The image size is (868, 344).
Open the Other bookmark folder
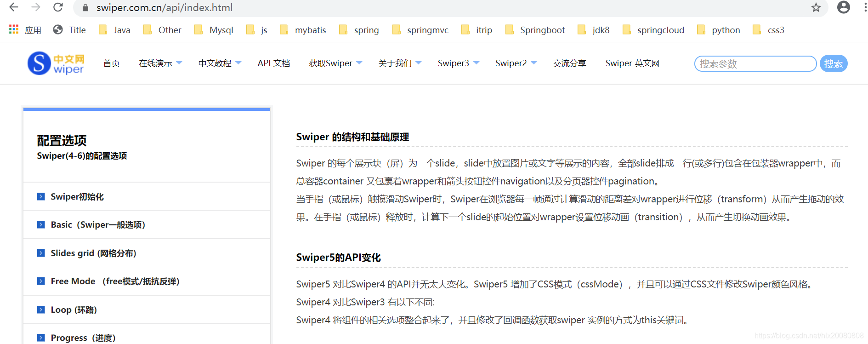[162, 30]
